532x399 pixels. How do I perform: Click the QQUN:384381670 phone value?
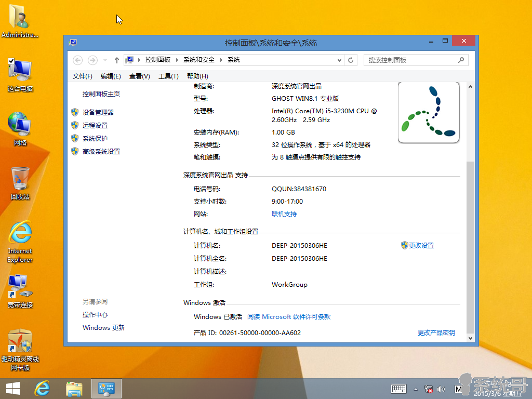point(299,189)
